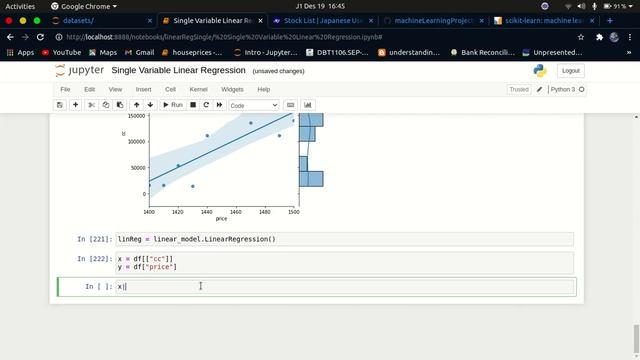Click the Python 3 kernel indicator

[567, 89]
